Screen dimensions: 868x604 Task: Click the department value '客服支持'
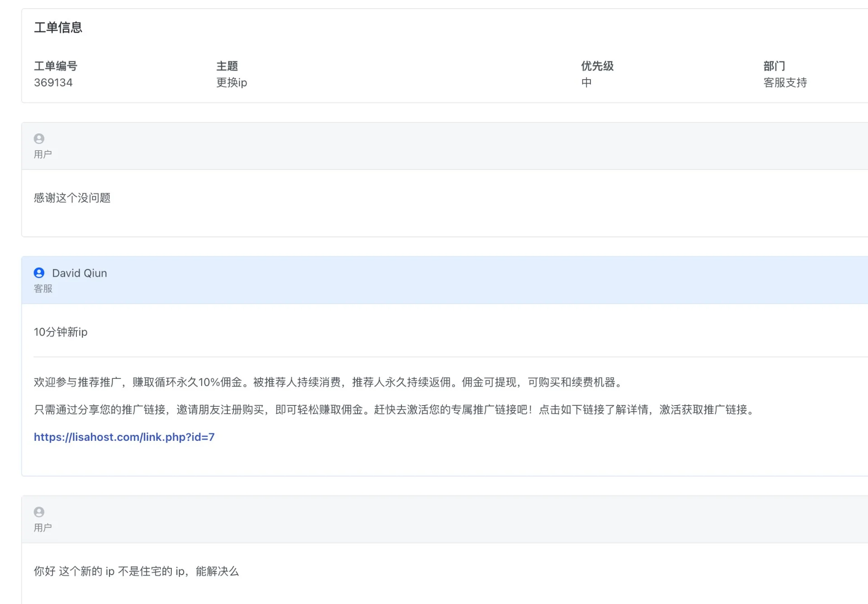coord(785,82)
